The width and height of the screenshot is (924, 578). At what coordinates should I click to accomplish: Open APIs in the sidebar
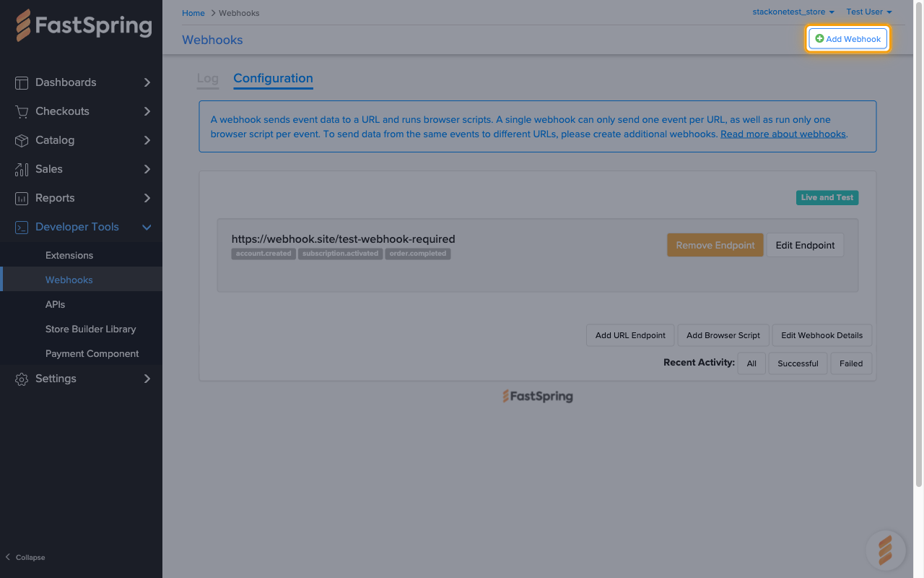tap(56, 304)
